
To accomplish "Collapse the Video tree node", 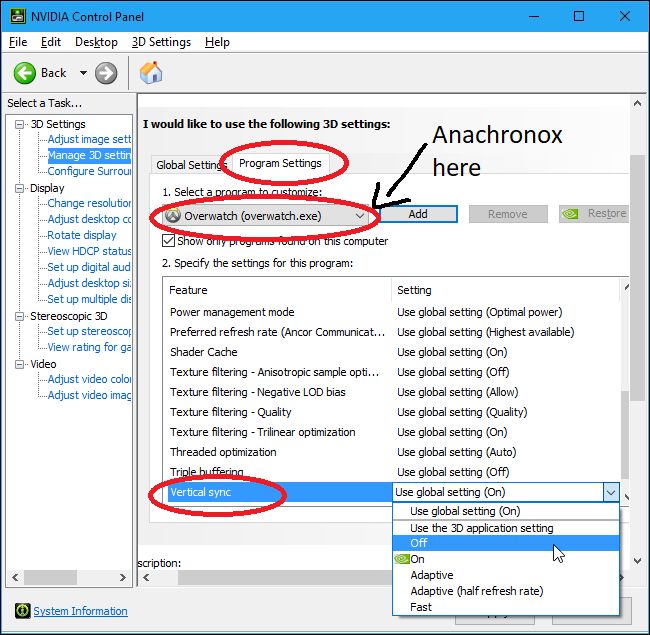I will 19,364.
